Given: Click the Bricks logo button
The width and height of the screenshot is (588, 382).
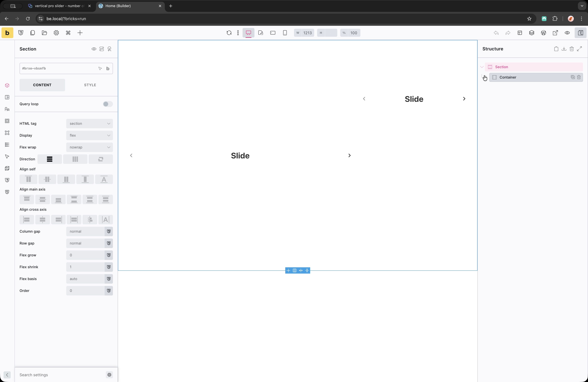Looking at the screenshot, I should click(7, 33).
